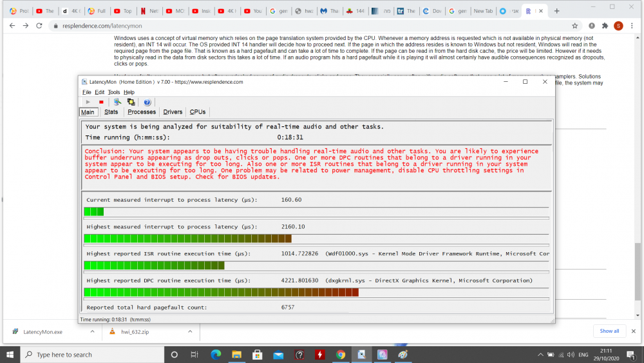Open LatencyMon help question mark icon
The height and width of the screenshot is (363, 644).
[147, 102]
